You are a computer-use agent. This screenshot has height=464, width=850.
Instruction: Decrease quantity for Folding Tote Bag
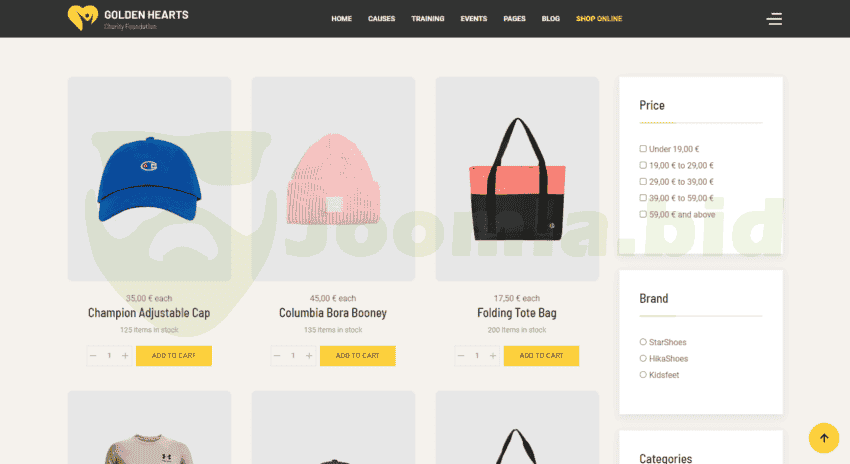point(461,356)
